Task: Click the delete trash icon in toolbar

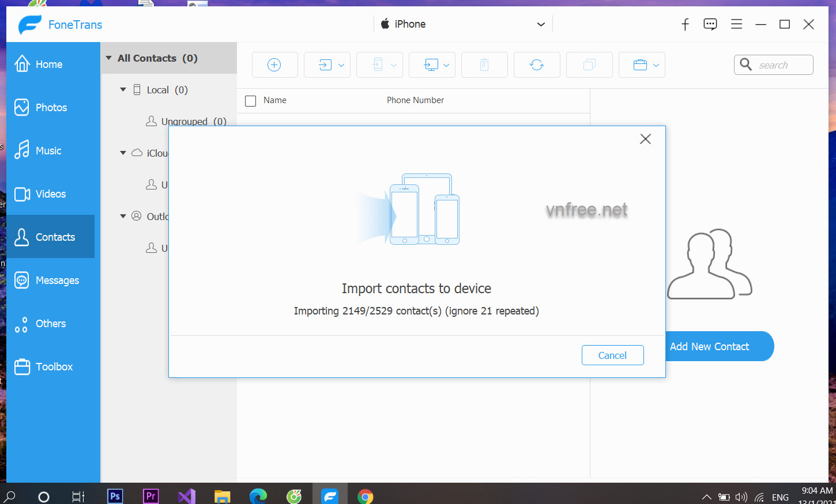Action: coord(484,65)
